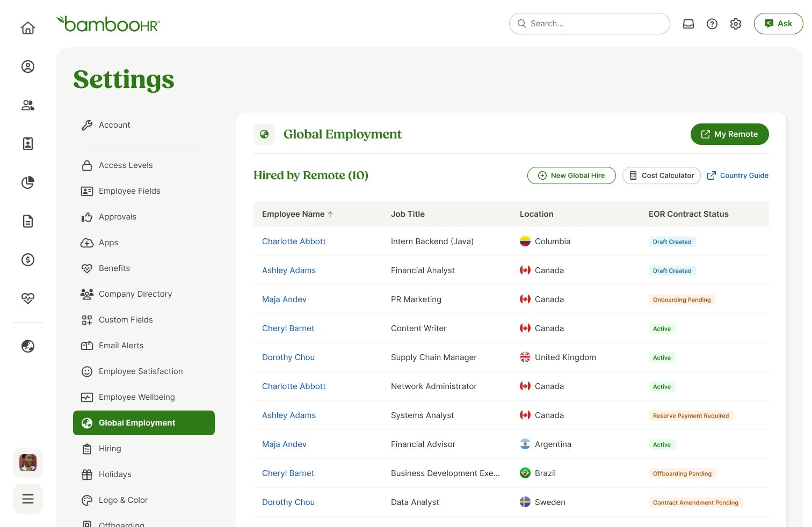Add a New Global Hire
812x527 pixels.
point(571,175)
